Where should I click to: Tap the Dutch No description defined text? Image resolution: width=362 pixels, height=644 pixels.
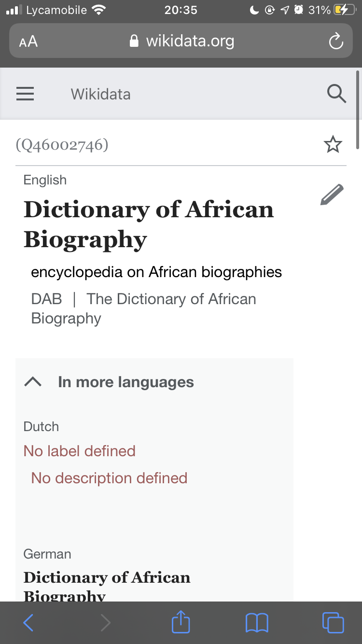tap(109, 478)
